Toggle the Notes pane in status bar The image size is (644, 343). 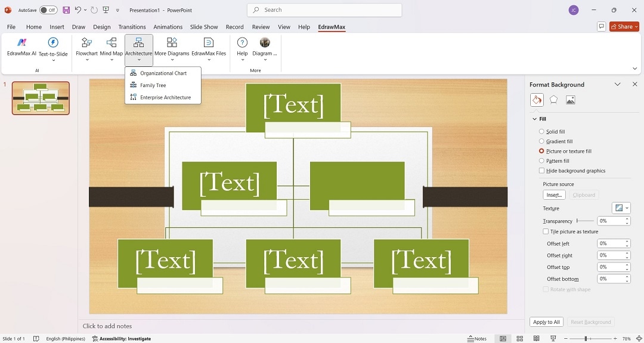(x=477, y=339)
